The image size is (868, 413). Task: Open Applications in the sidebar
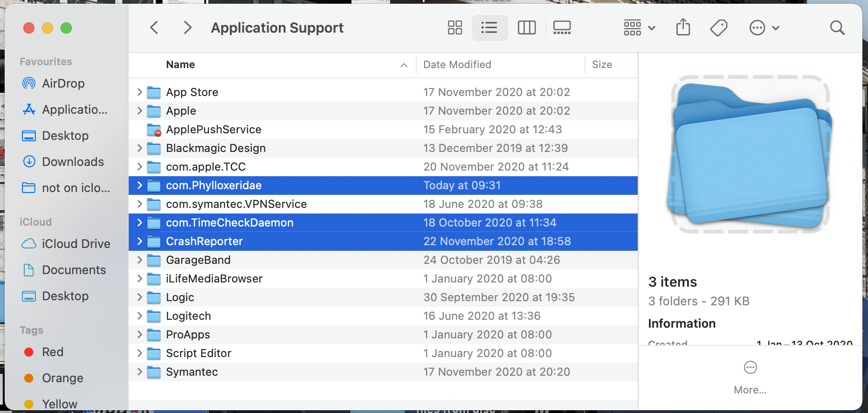pyautogui.click(x=65, y=110)
